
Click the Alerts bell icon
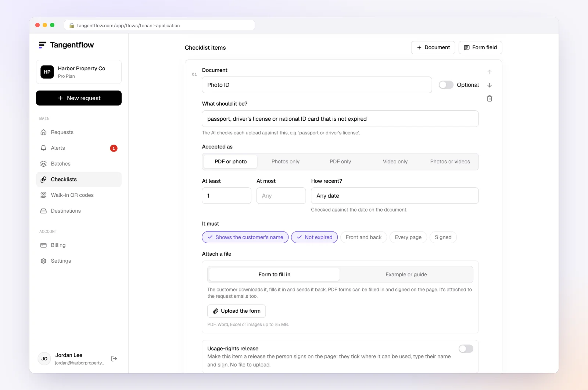pyautogui.click(x=43, y=148)
